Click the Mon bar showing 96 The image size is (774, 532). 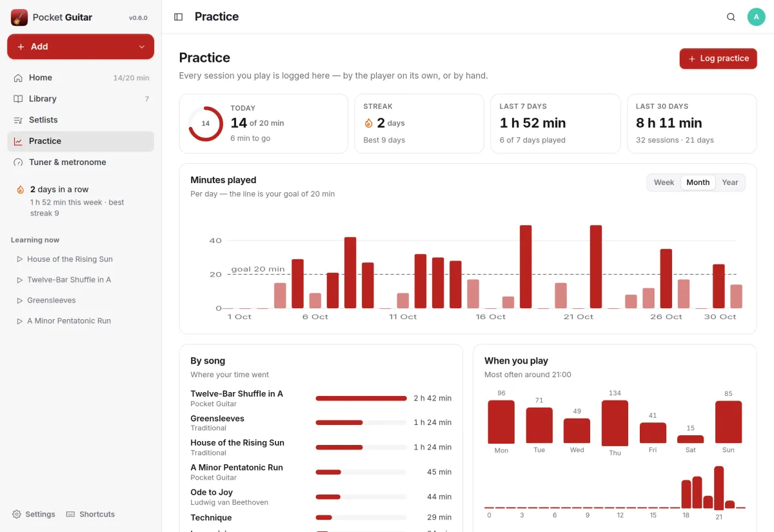click(x=501, y=422)
